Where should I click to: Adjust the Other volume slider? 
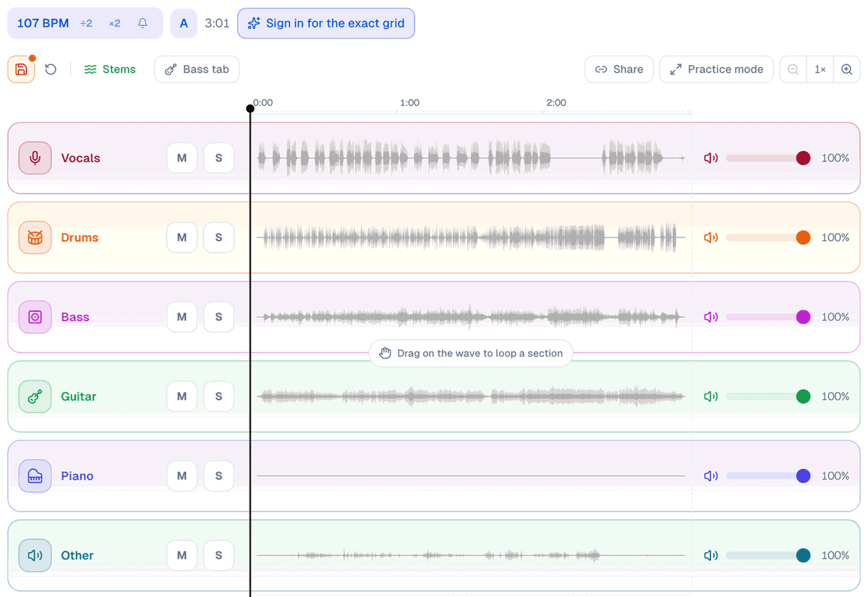click(x=767, y=556)
